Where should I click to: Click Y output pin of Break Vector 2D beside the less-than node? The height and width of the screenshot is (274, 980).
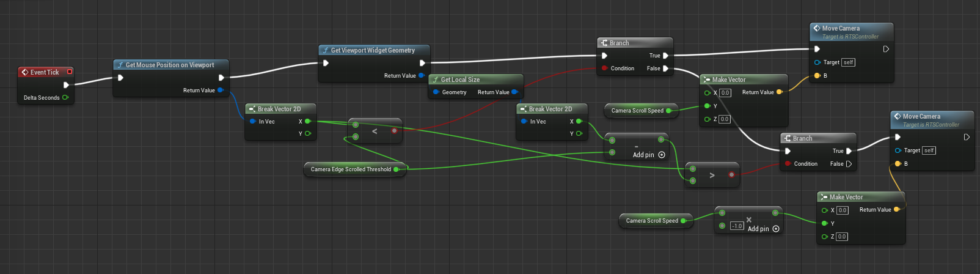point(307,133)
